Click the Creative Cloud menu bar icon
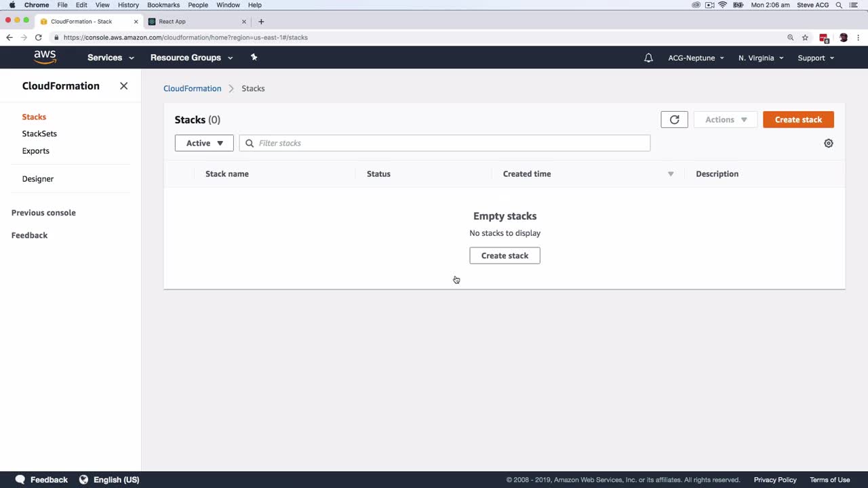 tap(696, 5)
